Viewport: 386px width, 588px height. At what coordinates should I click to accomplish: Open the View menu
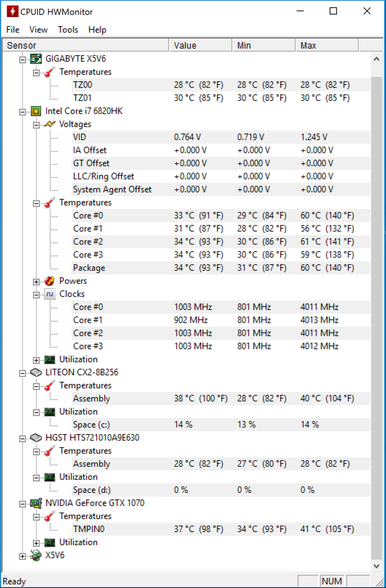coord(38,30)
